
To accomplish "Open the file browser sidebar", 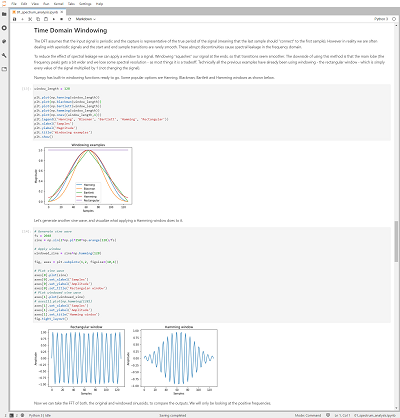I will click(x=4, y=14).
